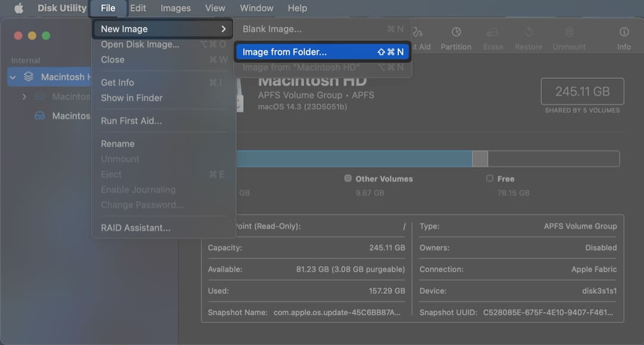The height and width of the screenshot is (345, 644).
Task: Open the Images menu
Action: pos(175,8)
